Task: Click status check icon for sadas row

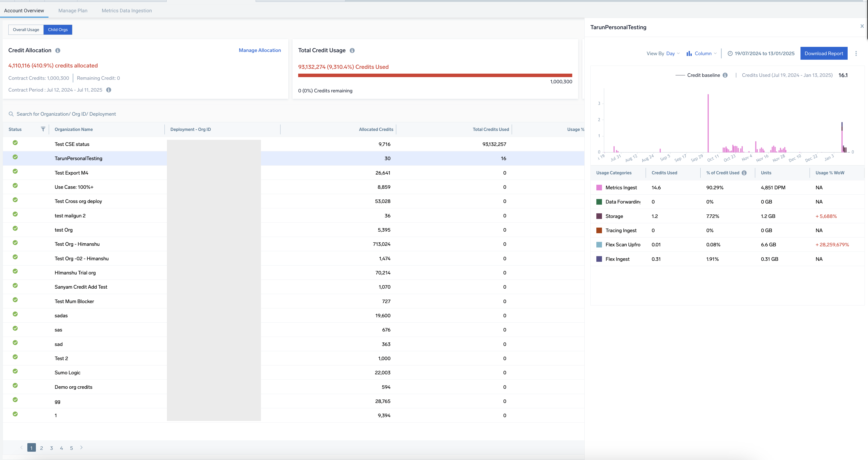Action: (15, 314)
